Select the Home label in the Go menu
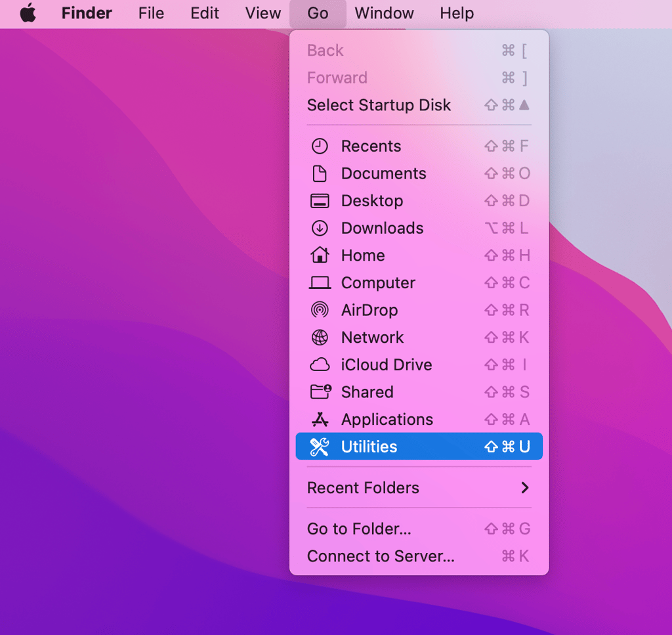This screenshot has height=635, width=672. click(x=363, y=255)
